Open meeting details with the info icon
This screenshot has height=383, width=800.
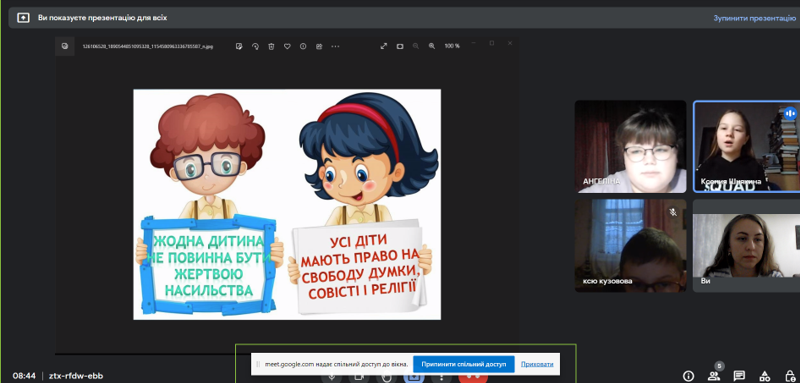[688, 376]
